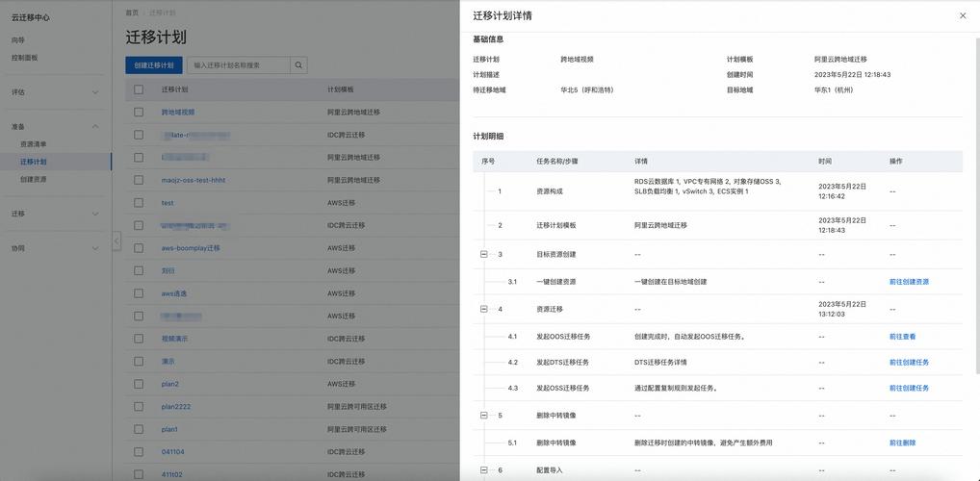
Task: Click 发起DTS迁移任务 step name
Action: (562, 363)
